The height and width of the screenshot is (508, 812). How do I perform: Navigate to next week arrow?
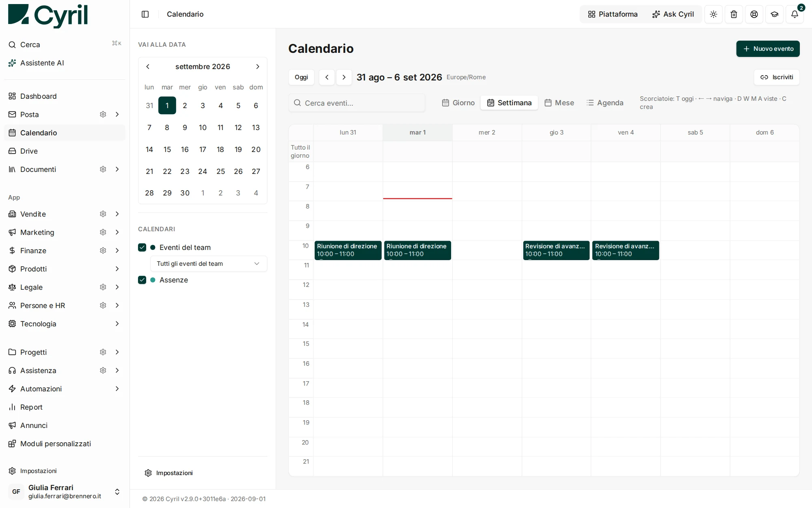point(344,77)
